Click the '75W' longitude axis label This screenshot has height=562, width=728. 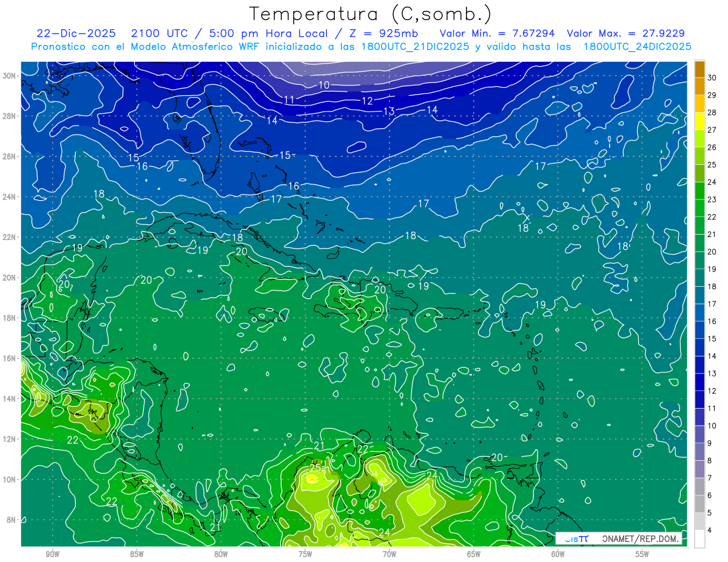305,554
